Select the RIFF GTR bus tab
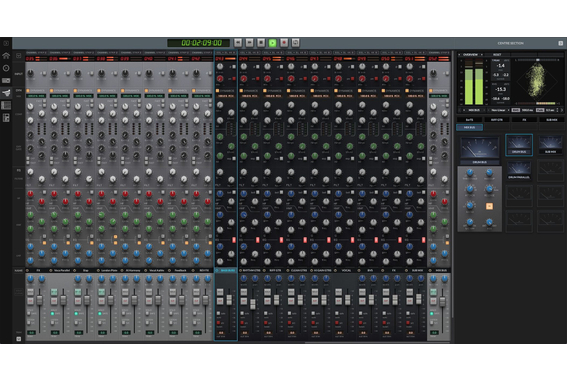 tap(496, 119)
